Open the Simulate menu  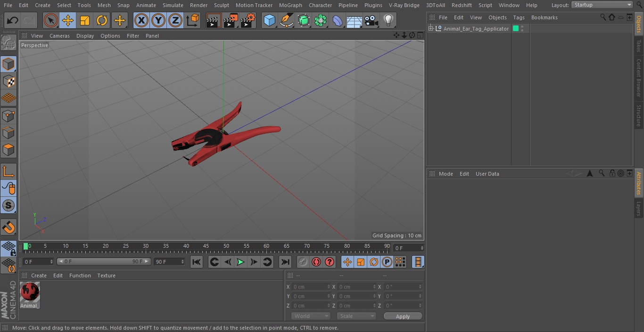(173, 5)
